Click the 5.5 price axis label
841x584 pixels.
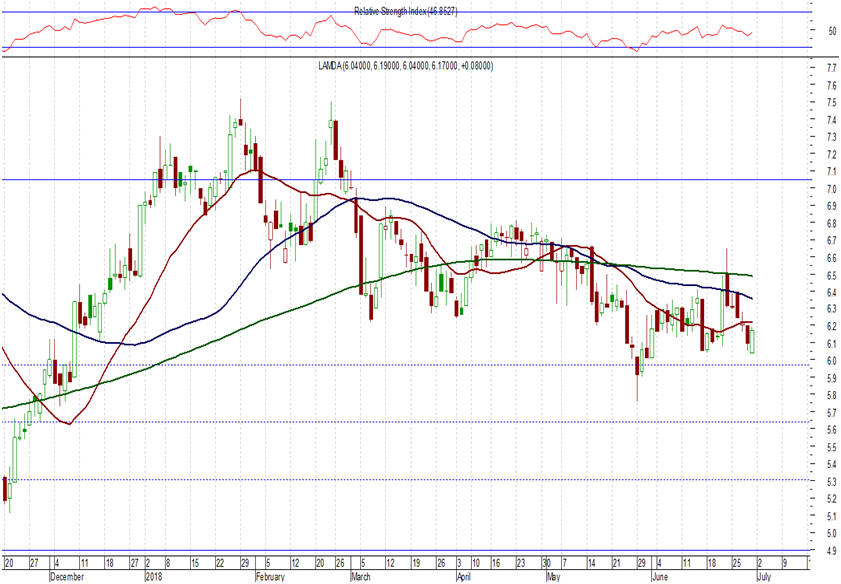pyautogui.click(x=832, y=447)
